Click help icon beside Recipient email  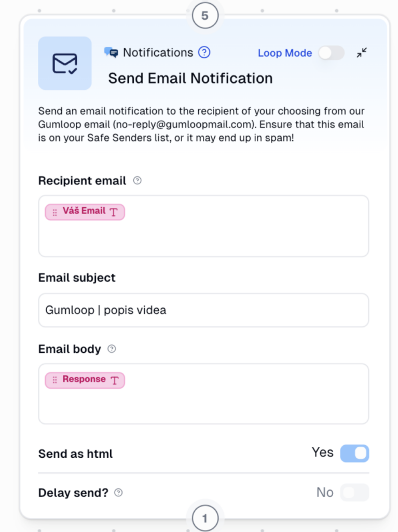pyautogui.click(x=138, y=181)
